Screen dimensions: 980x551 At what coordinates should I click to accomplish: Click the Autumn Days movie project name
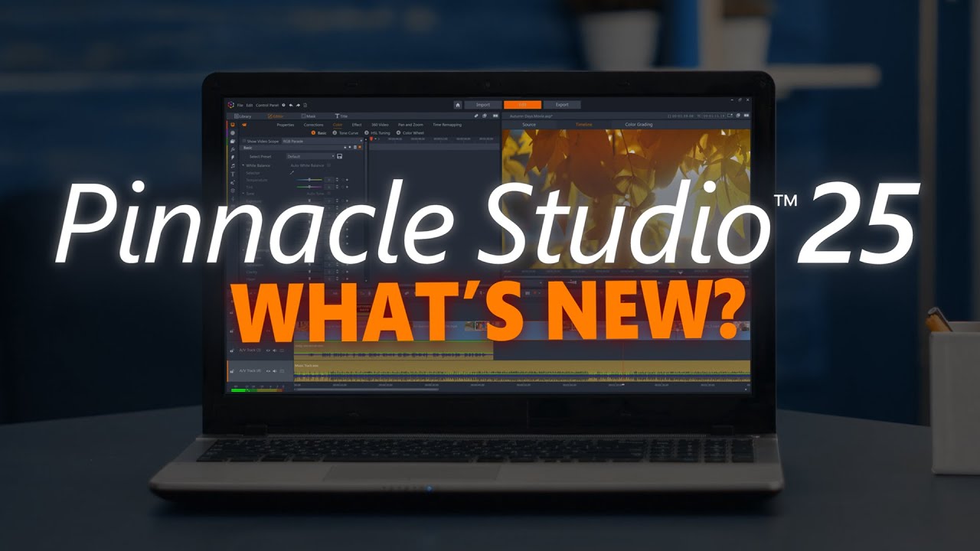tap(532, 116)
